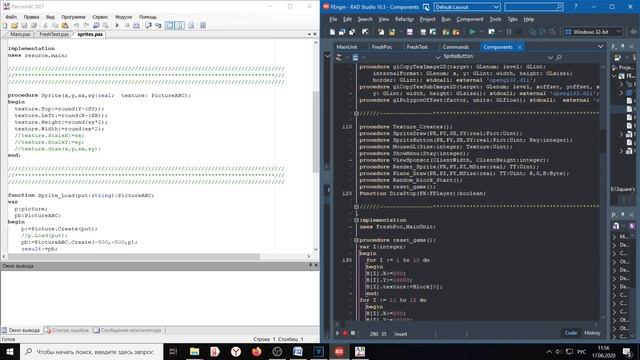Switch to FreshText.pas tab in PascalABC.NET
The image size is (640, 360).
[54, 34]
